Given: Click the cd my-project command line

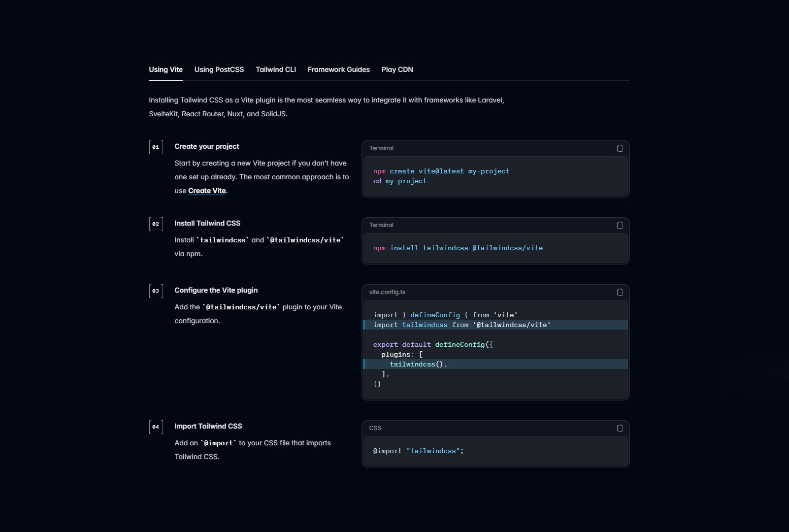Looking at the screenshot, I should point(400,181).
